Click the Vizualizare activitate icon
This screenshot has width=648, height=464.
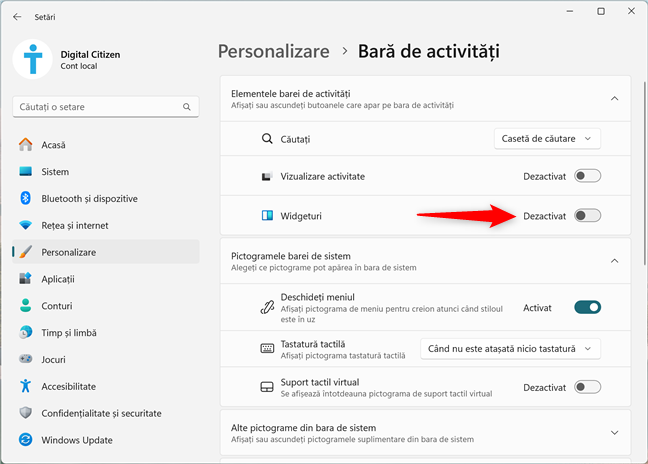[x=267, y=176]
